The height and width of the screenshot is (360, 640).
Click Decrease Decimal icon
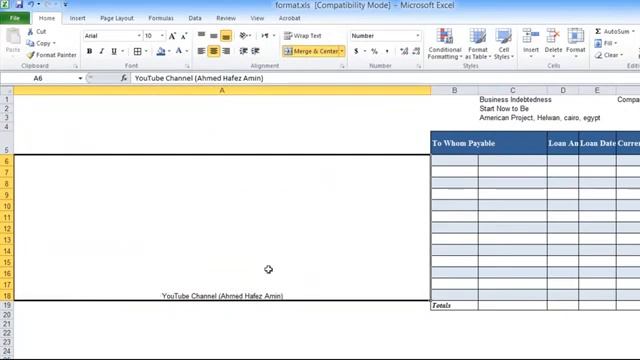click(x=416, y=51)
